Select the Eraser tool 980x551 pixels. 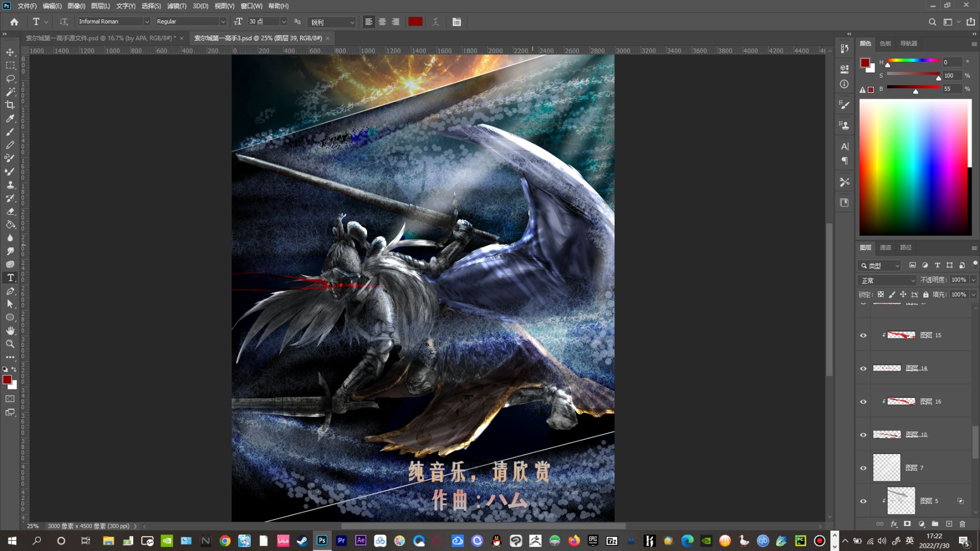click(x=10, y=211)
